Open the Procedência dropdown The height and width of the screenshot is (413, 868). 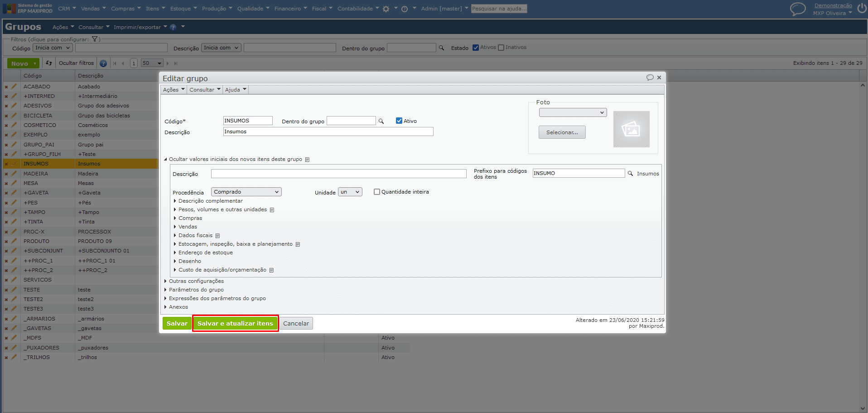(246, 192)
